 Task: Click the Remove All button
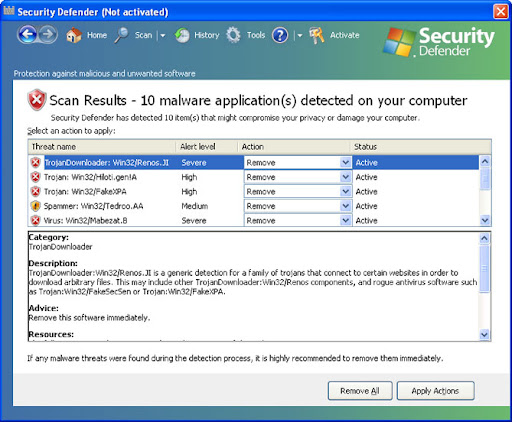pos(360,391)
